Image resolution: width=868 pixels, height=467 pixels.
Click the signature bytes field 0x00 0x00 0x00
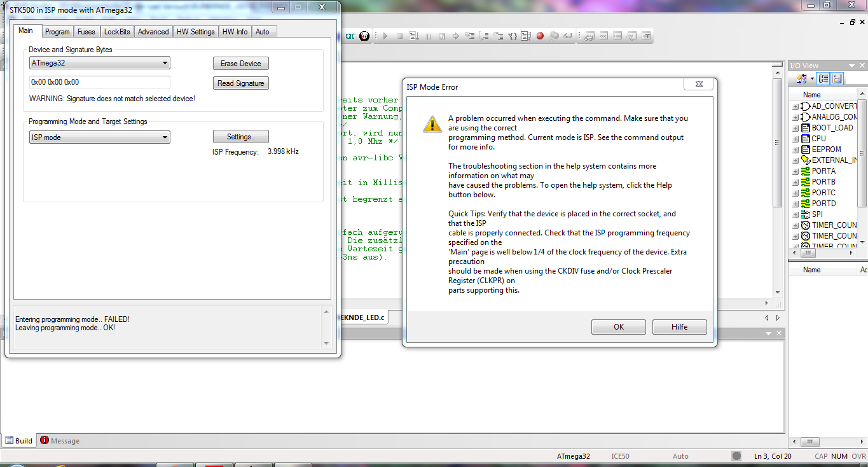[100, 82]
